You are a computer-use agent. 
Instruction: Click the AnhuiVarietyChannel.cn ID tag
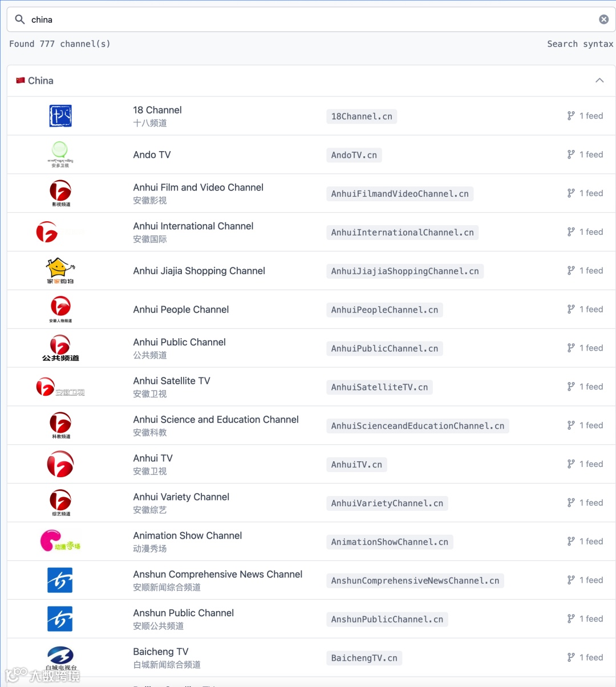point(387,503)
